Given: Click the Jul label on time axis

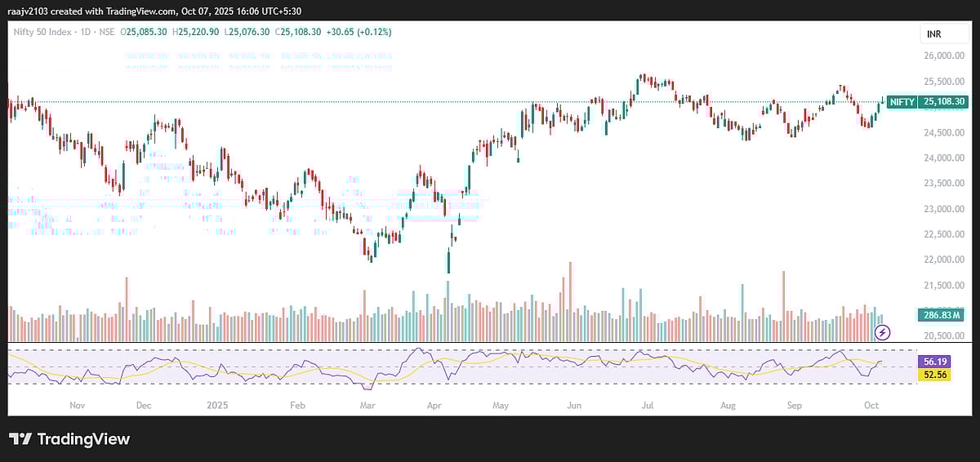Looking at the screenshot, I should tap(649, 404).
